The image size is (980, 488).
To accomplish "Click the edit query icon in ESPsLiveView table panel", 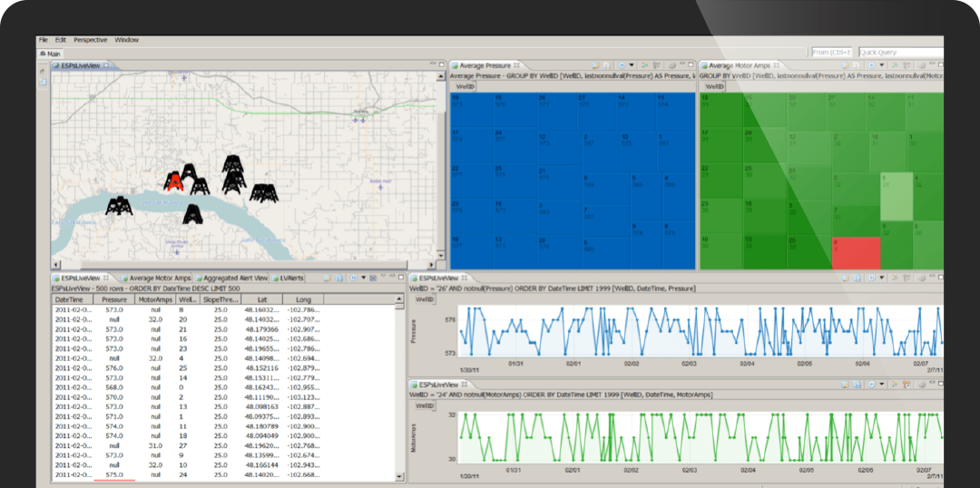I will tap(327, 278).
